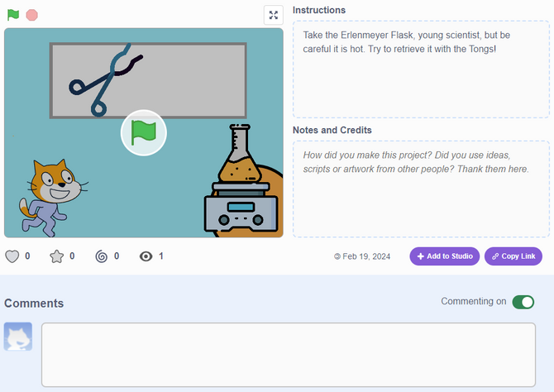Viewport: 554px width, 392px height.
Task: Click the views eye icon
Action: (146, 256)
